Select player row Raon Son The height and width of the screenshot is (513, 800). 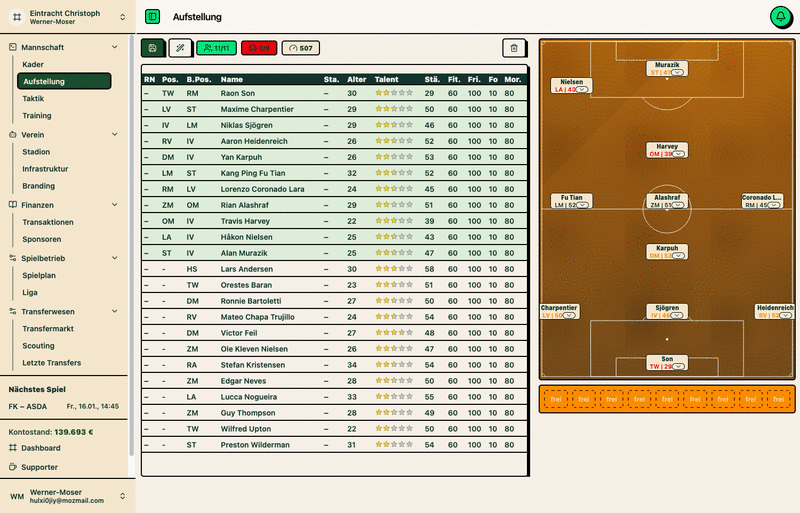[x=334, y=93]
